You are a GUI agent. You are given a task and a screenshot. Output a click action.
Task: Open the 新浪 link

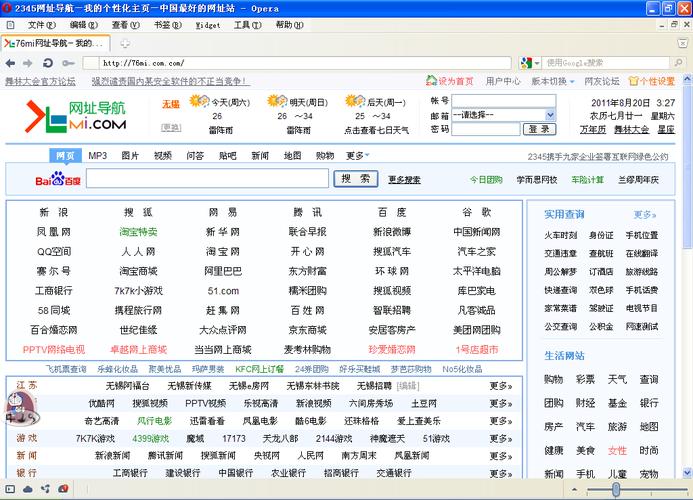(x=53, y=212)
